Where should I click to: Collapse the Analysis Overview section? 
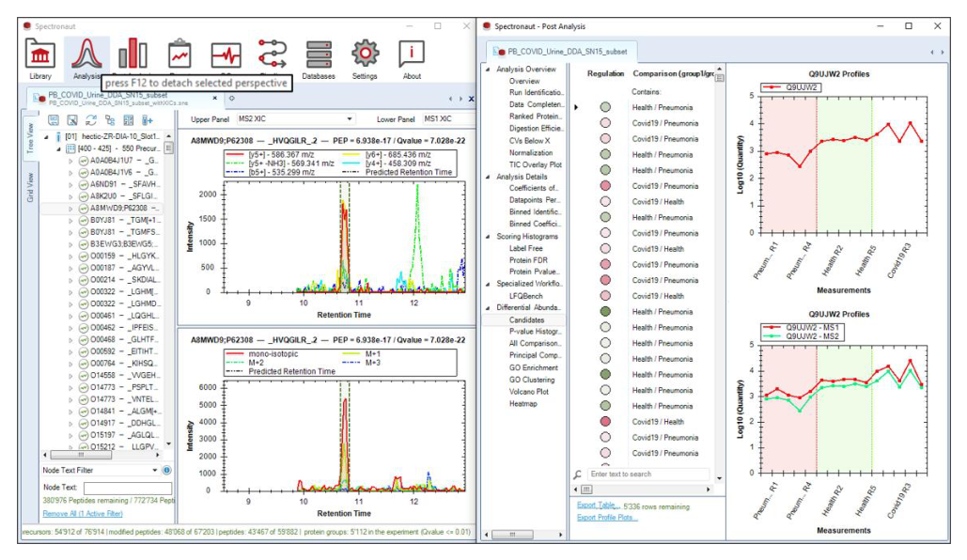pyautogui.click(x=488, y=70)
